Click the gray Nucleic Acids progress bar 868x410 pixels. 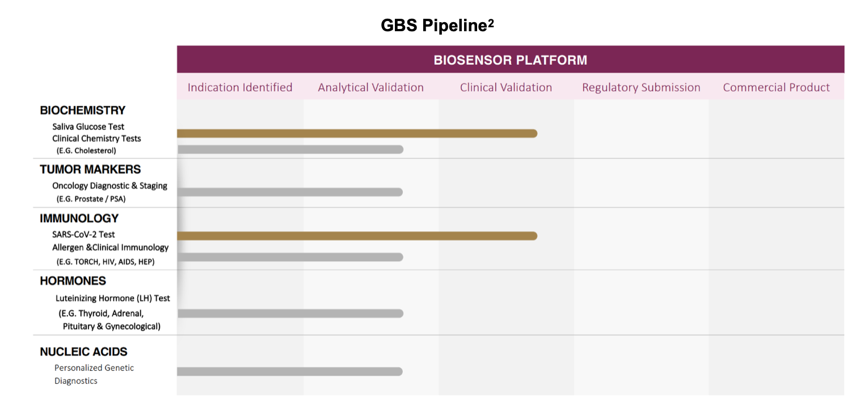[289, 371]
